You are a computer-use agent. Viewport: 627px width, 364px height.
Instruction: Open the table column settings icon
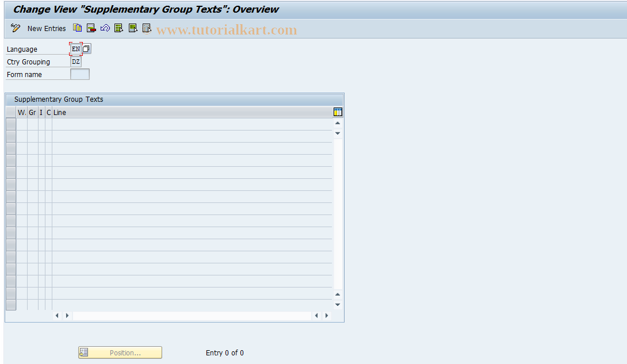point(338,112)
